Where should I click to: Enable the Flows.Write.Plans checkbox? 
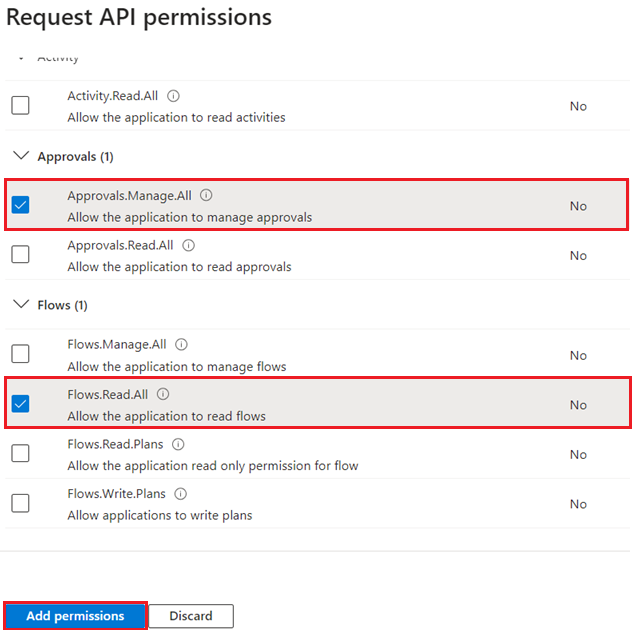click(20, 503)
